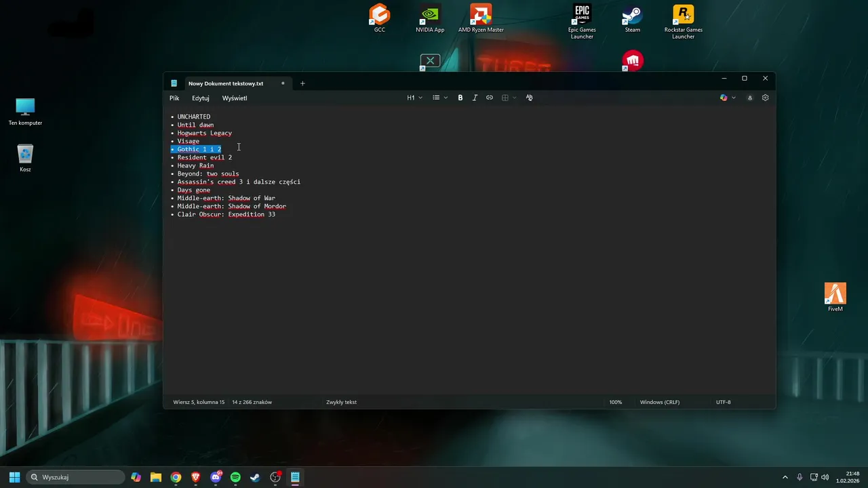Open AMD Ryzen Master desktop shortcut

tap(481, 18)
